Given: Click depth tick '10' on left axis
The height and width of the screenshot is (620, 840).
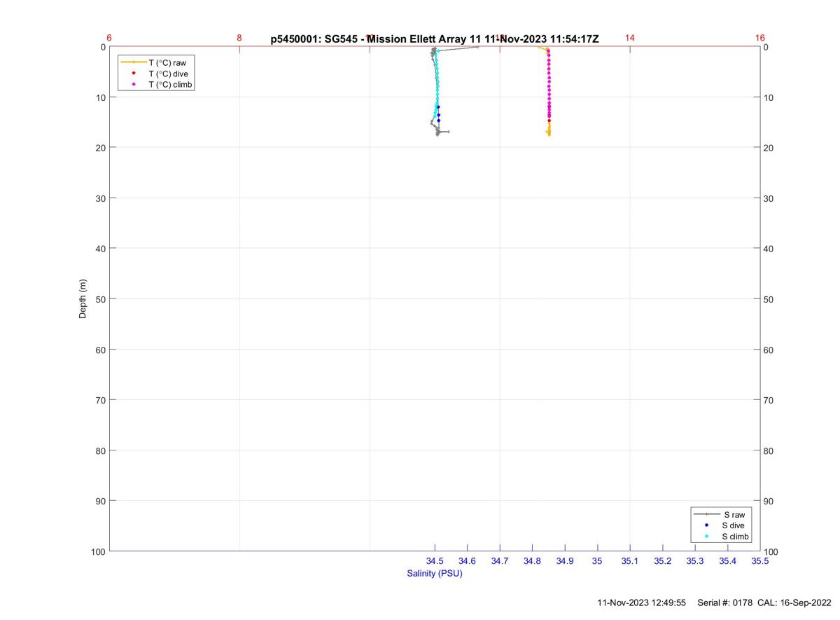Looking at the screenshot, I should (x=100, y=97).
